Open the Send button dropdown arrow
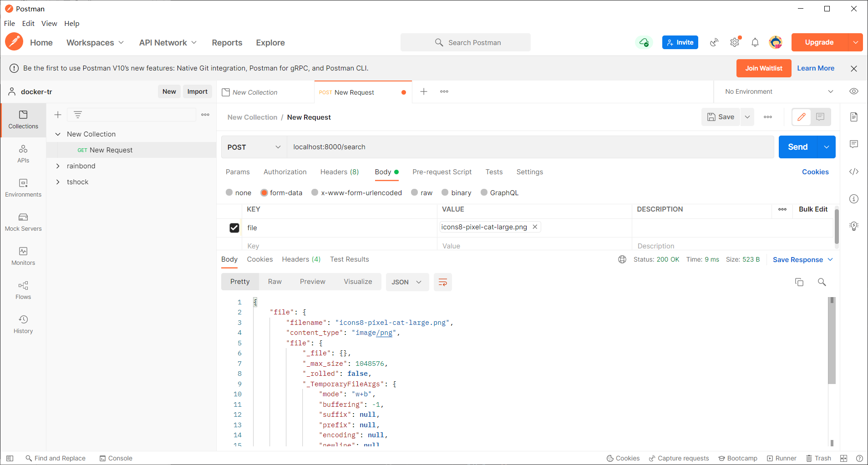Image resolution: width=868 pixels, height=465 pixels. pyautogui.click(x=827, y=147)
